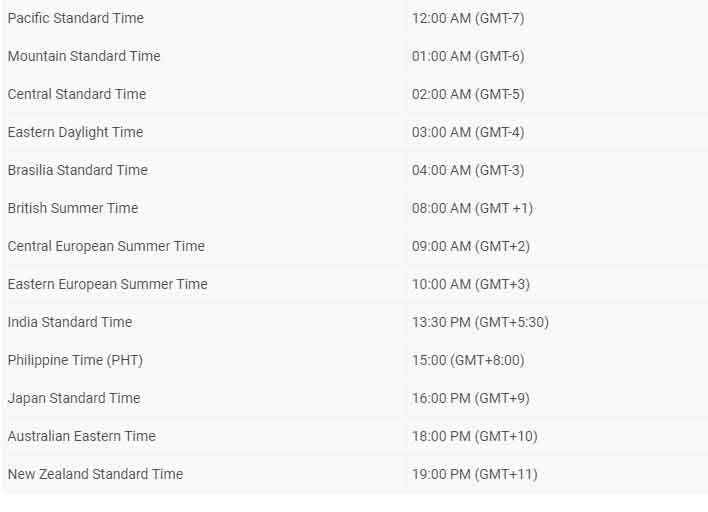Screen dimensions: 708x512
Task: Select the 03:00 AM (GMT-4) cell
Action: tap(468, 132)
